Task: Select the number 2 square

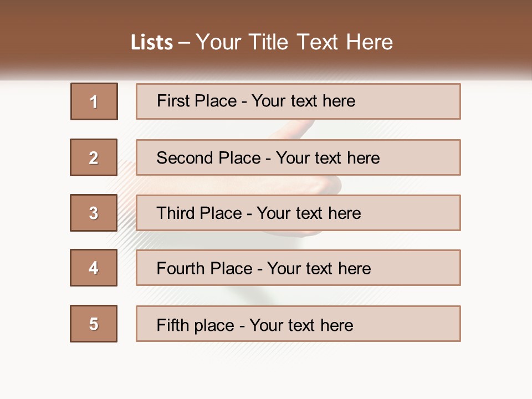Action: (x=94, y=157)
